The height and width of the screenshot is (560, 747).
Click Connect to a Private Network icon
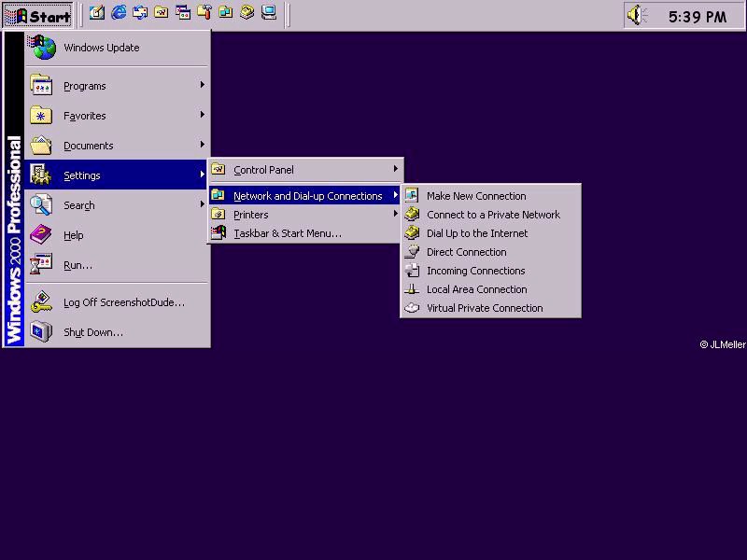(x=412, y=214)
